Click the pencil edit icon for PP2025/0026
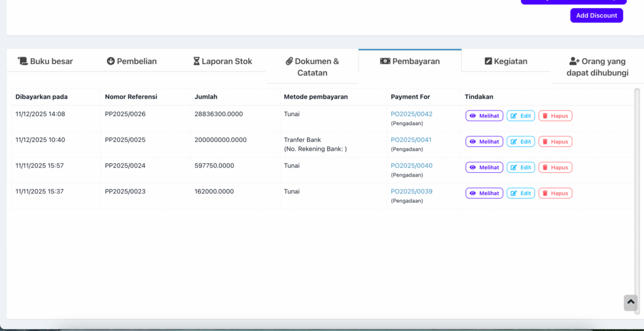644x331 pixels. tap(514, 116)
